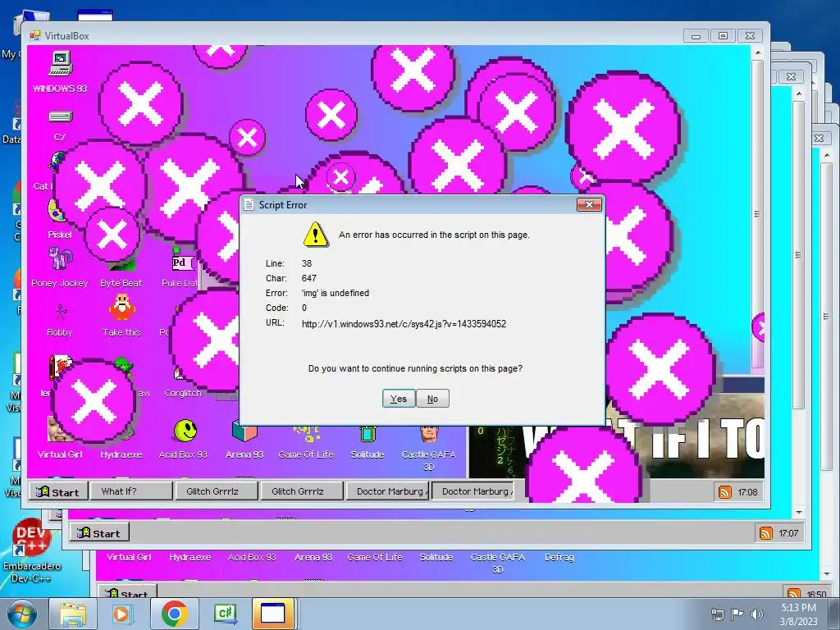Click Yes to continue running scripts
Image resolution: width=840 pixels, height=630 pixels.
[x=399, y=399]
